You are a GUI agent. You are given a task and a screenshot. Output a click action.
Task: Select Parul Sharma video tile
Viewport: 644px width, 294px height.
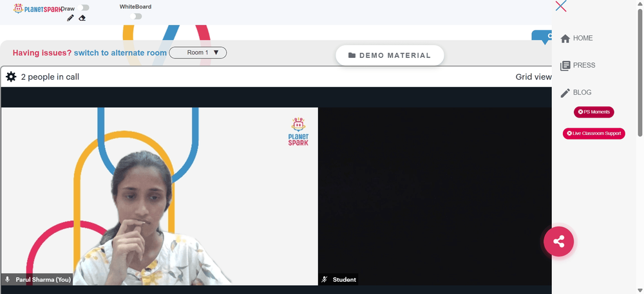(159, 196)
